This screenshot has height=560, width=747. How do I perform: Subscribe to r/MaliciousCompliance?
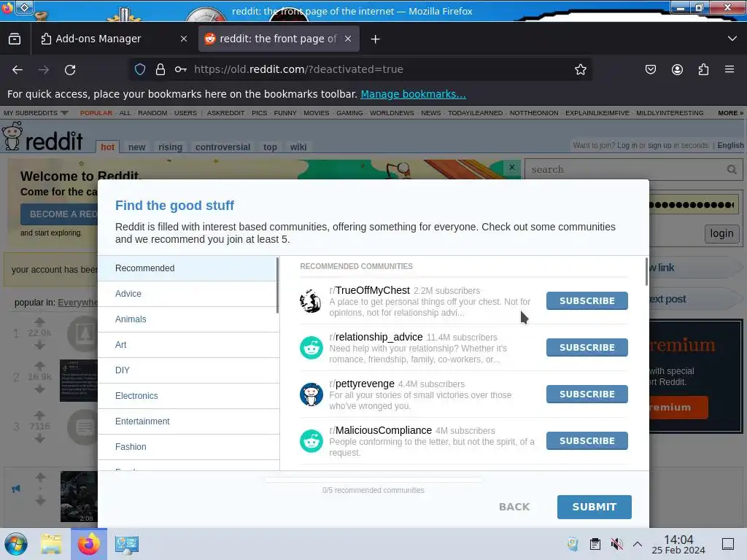pos(587,441)
